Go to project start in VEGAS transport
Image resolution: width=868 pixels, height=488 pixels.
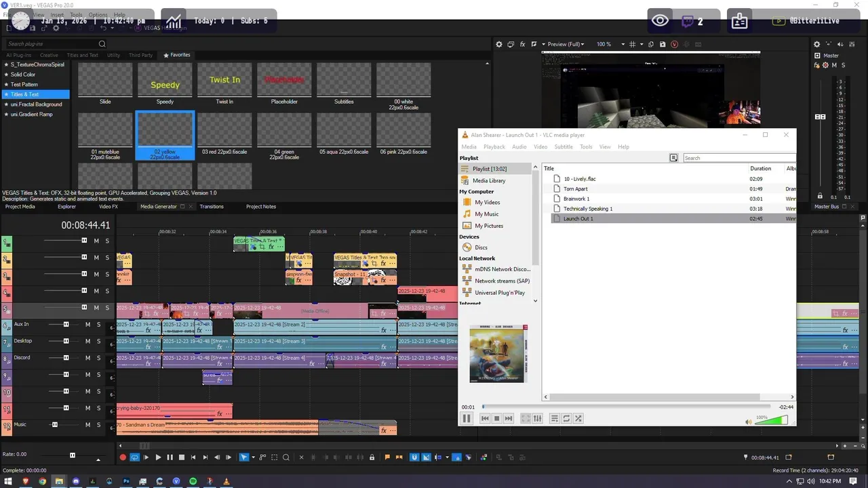(193, 457)
